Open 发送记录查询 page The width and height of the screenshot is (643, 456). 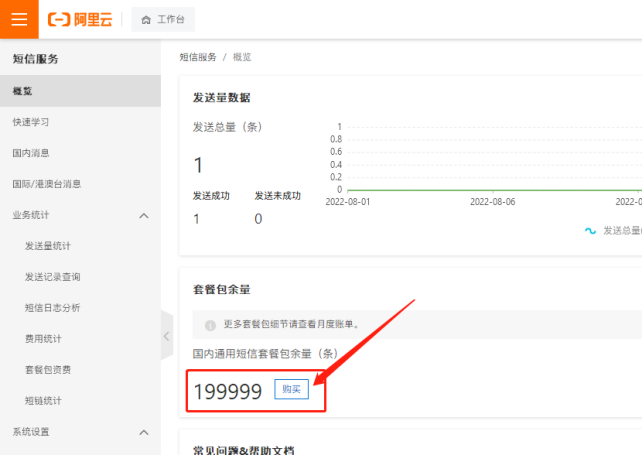[52, 277]
